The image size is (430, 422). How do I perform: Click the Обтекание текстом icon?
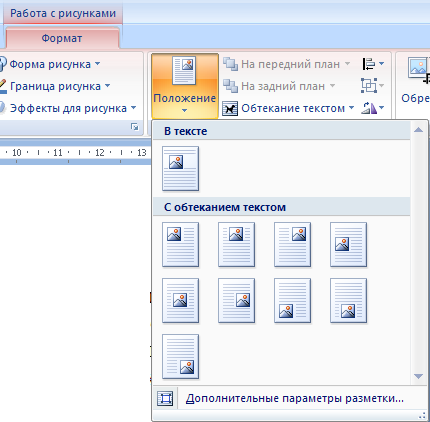tap(230, 108)
